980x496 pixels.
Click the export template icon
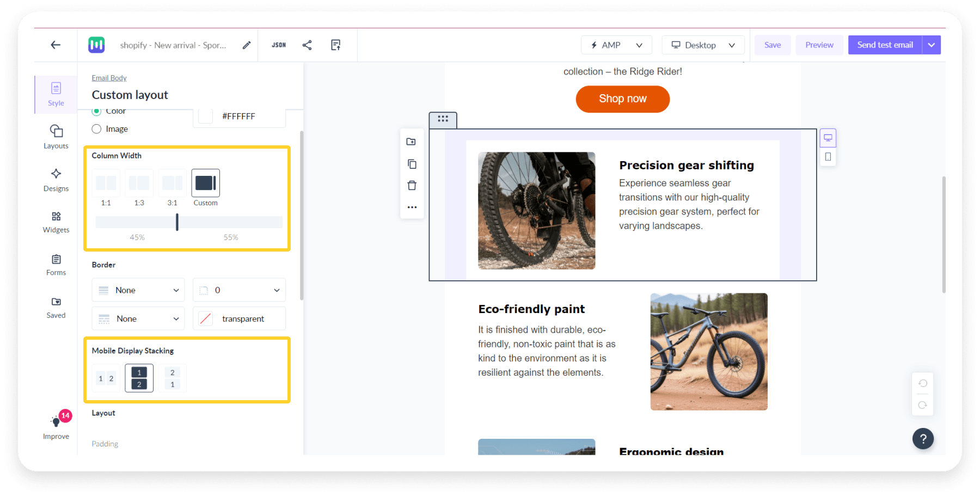[336, 45]
